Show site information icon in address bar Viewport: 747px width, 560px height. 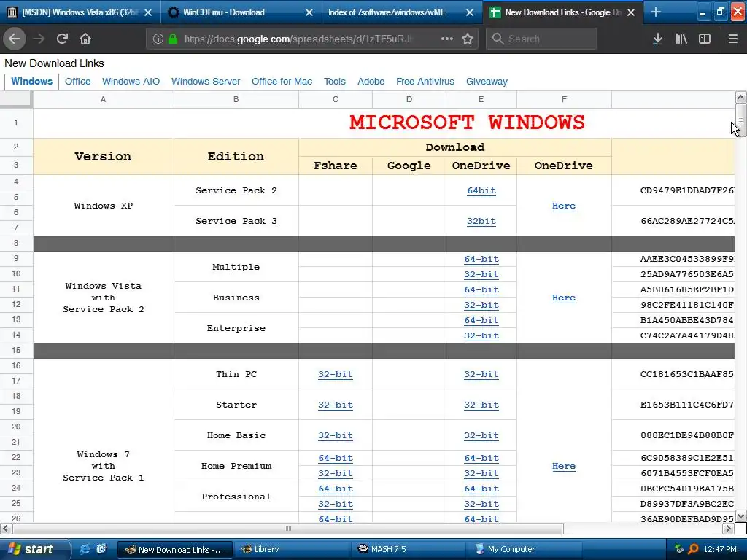click(158, 39)
